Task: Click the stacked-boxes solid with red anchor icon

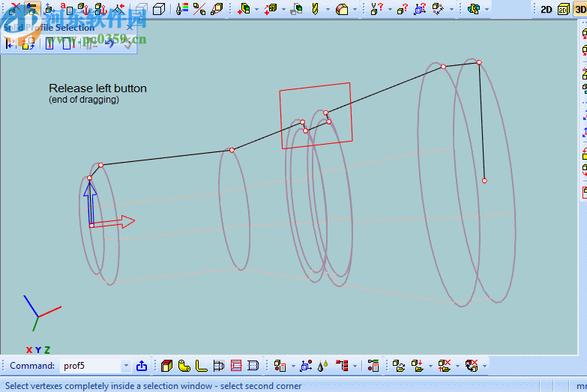Action: (100, 8)
